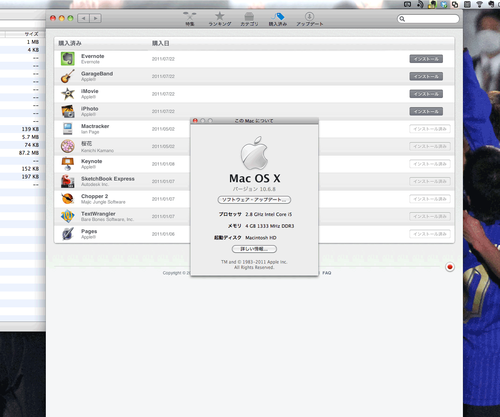Click the Evernote app icon
The image size is (500, 417).
[68, 59]
